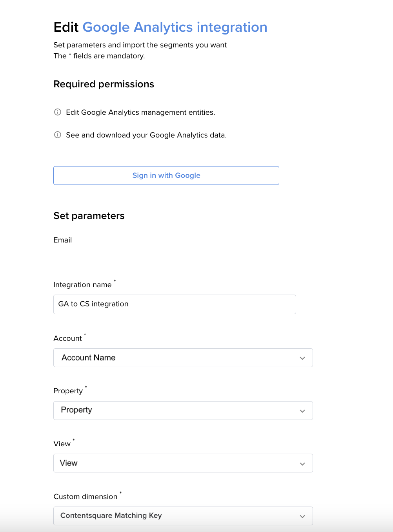Click the Custom dimension label

tap(86, 496)
